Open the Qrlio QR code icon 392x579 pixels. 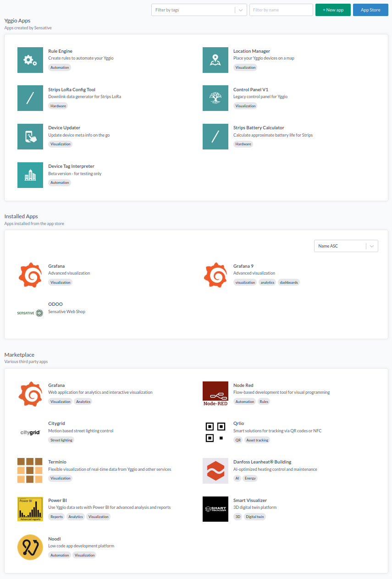click(x=215, y=432)
